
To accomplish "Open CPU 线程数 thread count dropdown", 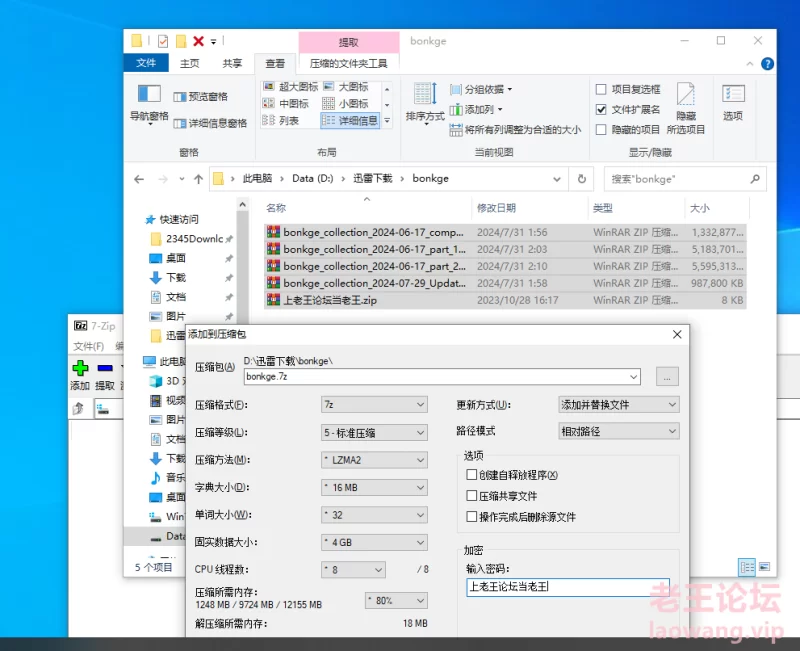I will point(353,569).
